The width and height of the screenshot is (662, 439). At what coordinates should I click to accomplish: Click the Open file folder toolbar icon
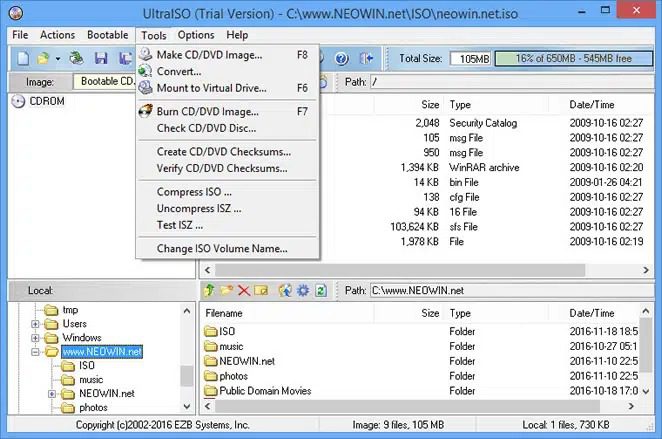click(43, 59)
